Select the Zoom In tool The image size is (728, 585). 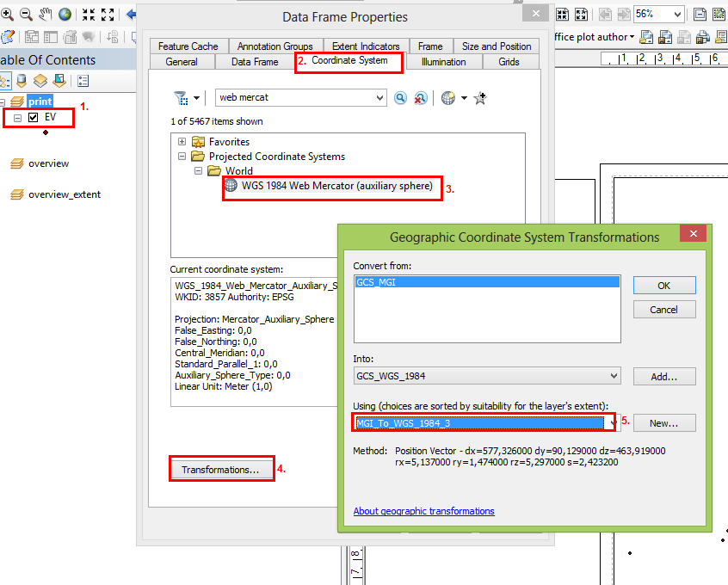point(9,14)
